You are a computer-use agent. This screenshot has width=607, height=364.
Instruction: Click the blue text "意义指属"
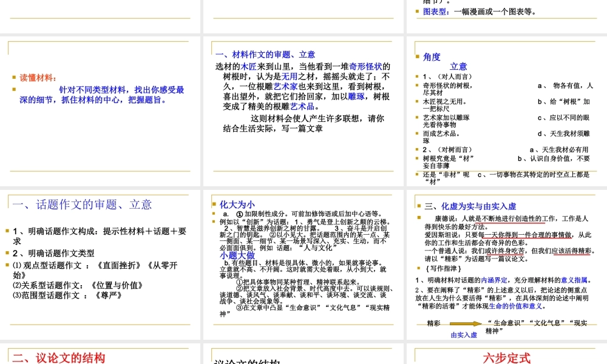574,280
